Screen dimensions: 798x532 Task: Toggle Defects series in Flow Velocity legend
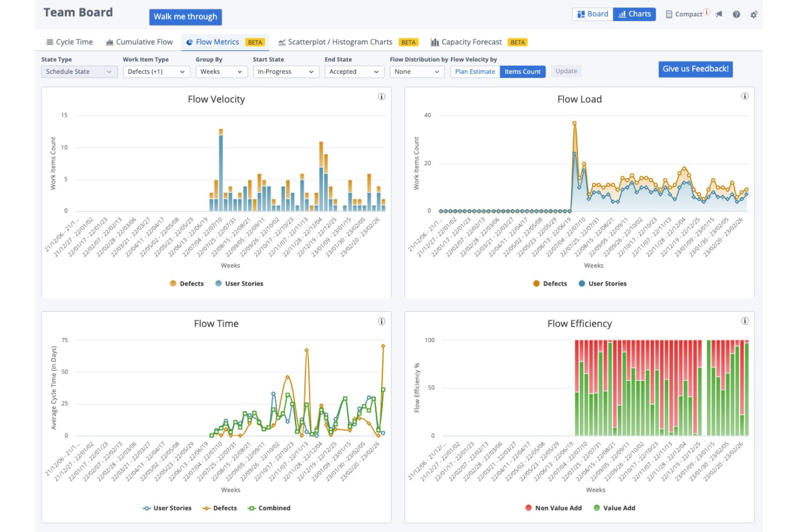(x=187, y=284)
